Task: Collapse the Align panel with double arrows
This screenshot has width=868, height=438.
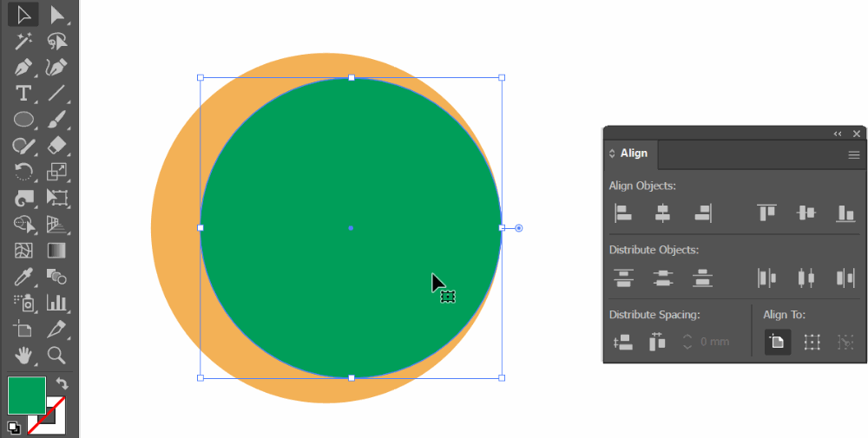Action: click(x=838, y=134)
